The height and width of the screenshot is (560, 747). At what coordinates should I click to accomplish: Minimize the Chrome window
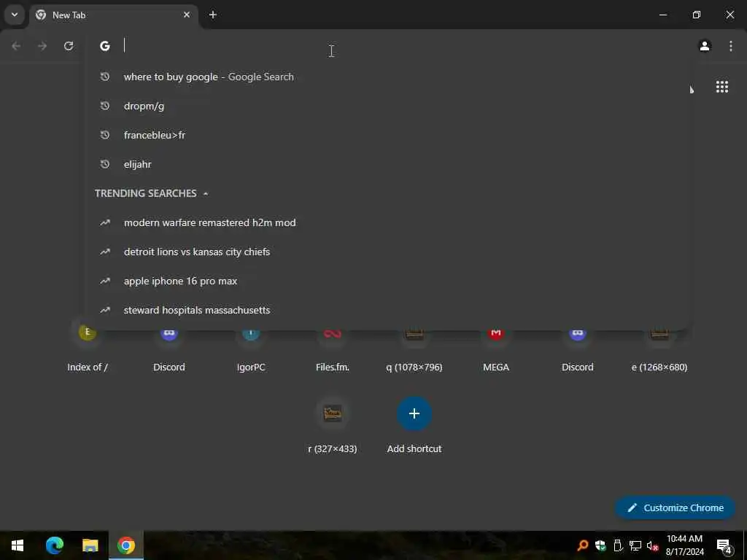(x=662, y=15)
